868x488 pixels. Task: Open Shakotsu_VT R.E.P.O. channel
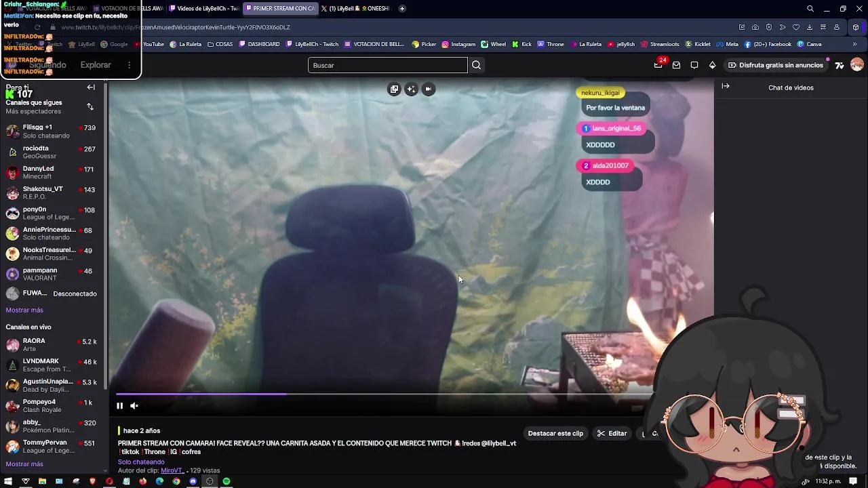[52, 192]
